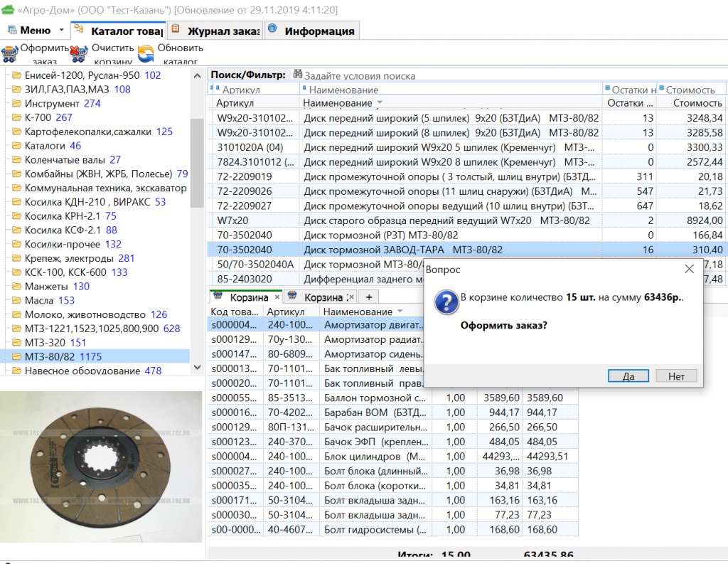
Task: Select МТЗ-80/82 category in tree
Action: coord(63,356)
